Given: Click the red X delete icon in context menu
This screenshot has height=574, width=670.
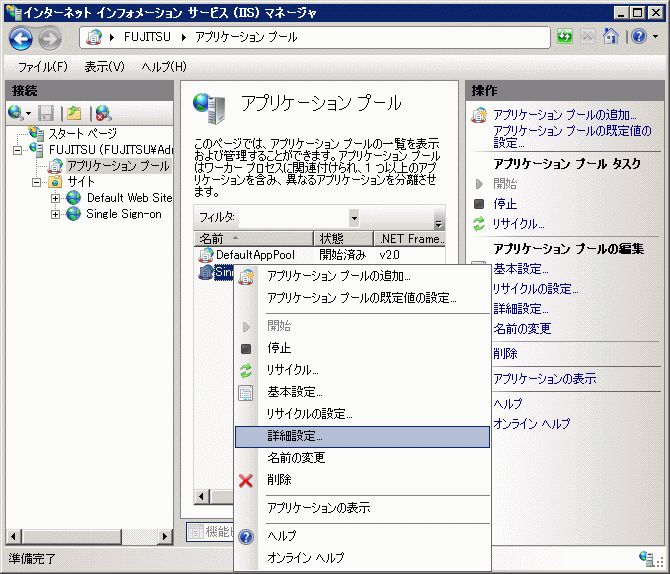Looking at the screenshot, I should 246,481.
